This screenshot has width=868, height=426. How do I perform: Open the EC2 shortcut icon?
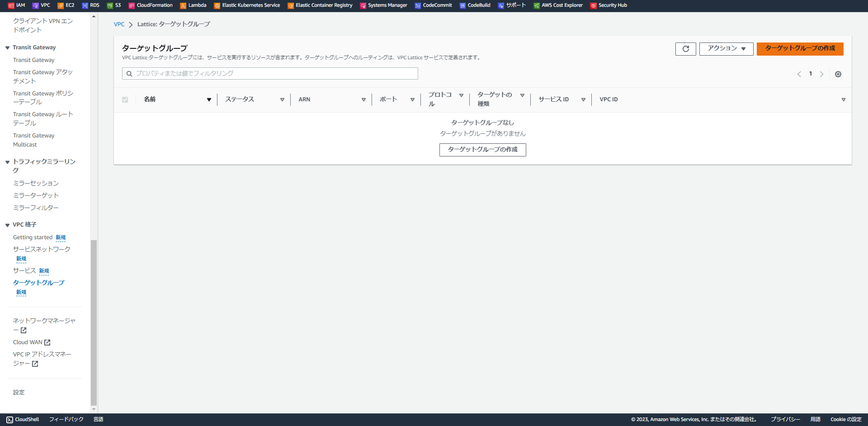(61, 5)
